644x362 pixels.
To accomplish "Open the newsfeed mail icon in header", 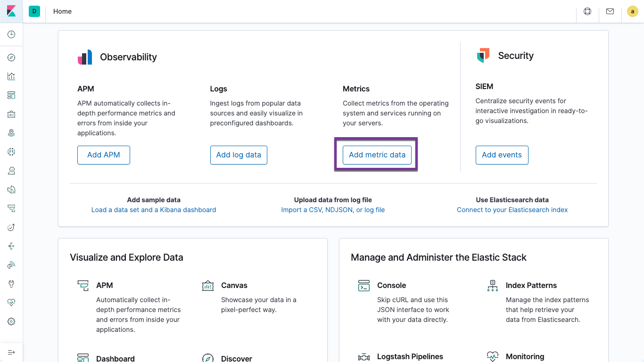I will pos(610,11).
